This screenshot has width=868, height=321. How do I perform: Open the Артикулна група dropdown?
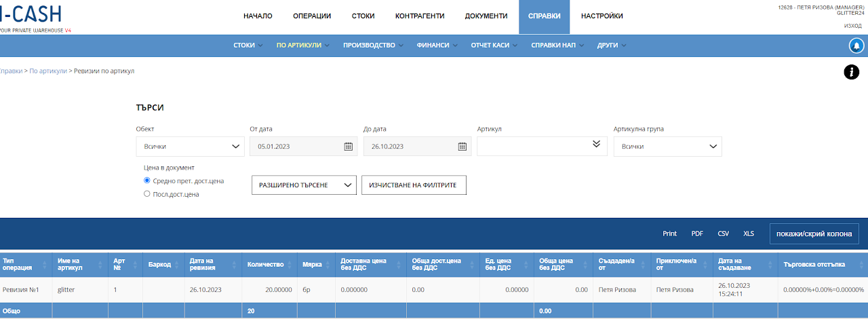coord(667,147)
